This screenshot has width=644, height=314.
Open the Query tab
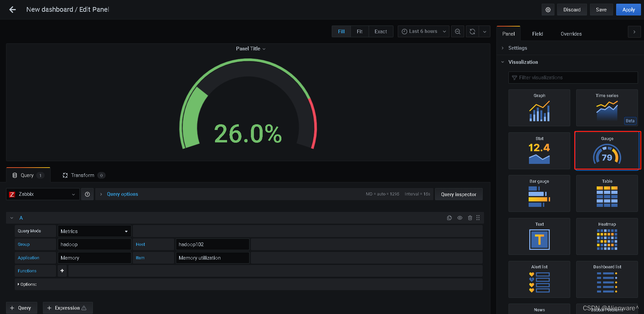click(x=28, y=175)
